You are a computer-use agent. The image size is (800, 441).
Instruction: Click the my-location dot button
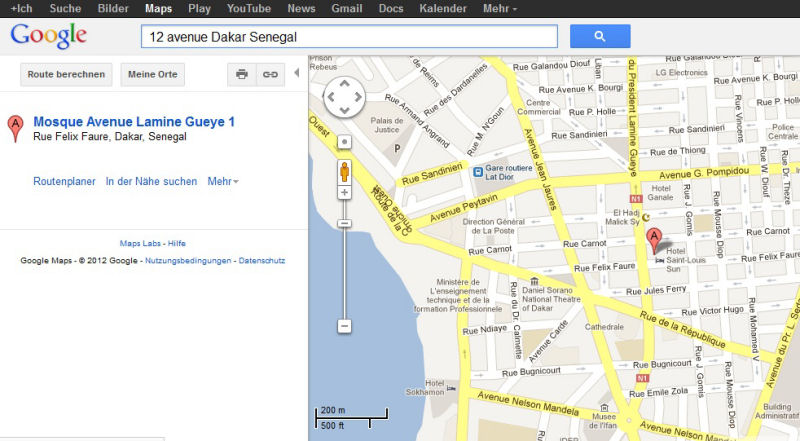click(x=344, y=142)
